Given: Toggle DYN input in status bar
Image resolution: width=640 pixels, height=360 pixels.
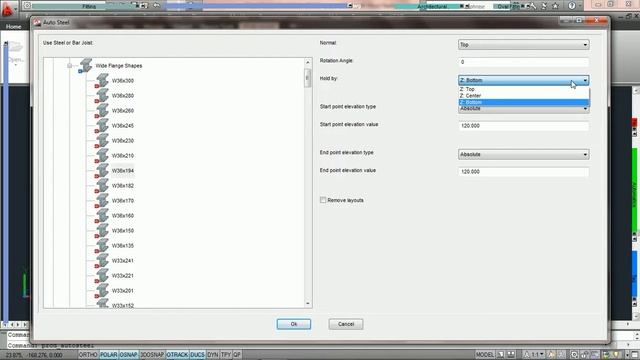Looking at the screenshot, I should point(213,355).
